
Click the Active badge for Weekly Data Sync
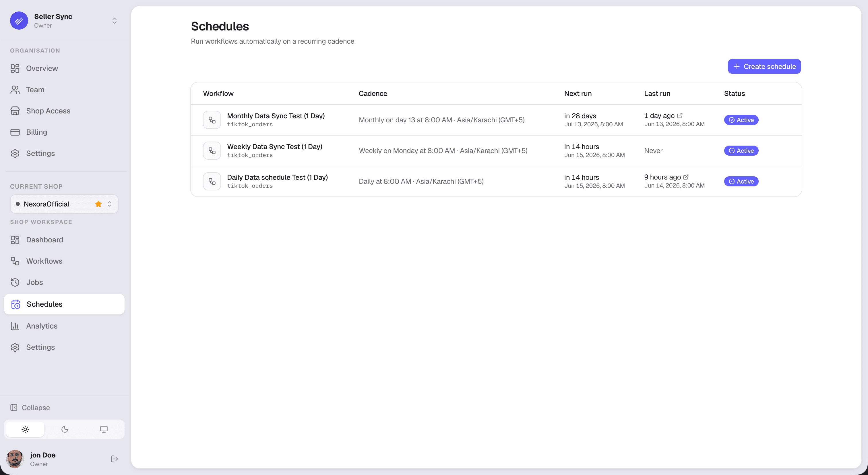click(741, 151)
